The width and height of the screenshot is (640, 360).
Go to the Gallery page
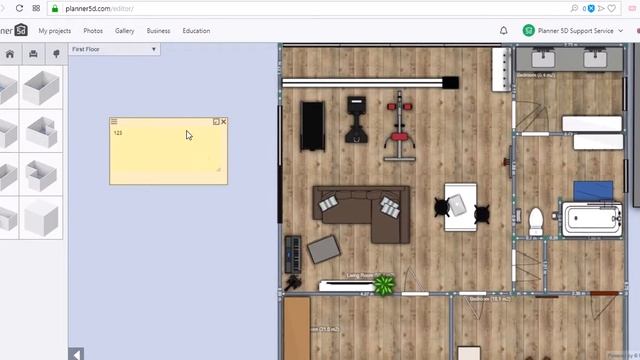(124, 31)
